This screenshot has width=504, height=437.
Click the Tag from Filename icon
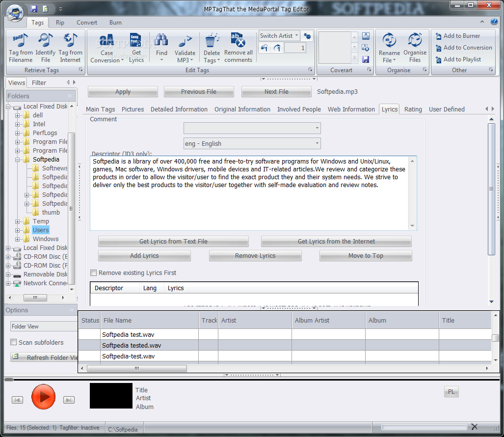(21, 48)
